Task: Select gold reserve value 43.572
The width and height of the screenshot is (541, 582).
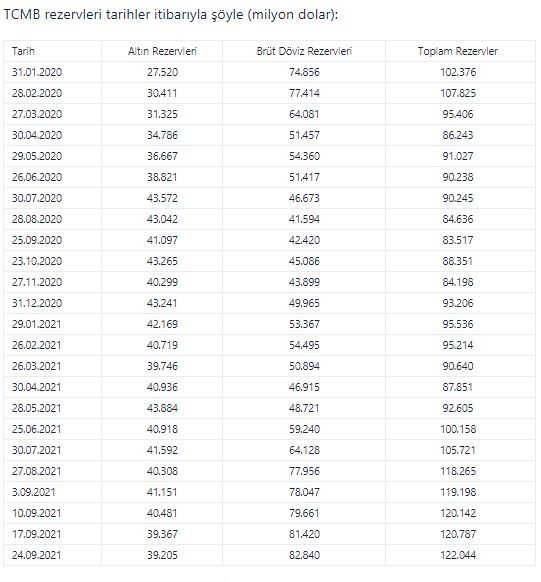Action: tap(162, 198)
